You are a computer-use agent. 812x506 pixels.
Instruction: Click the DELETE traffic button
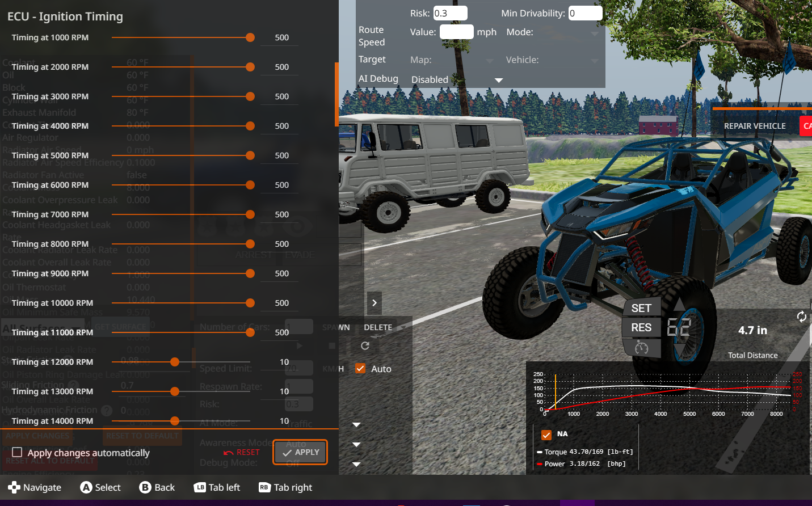[x=378, y=327]
